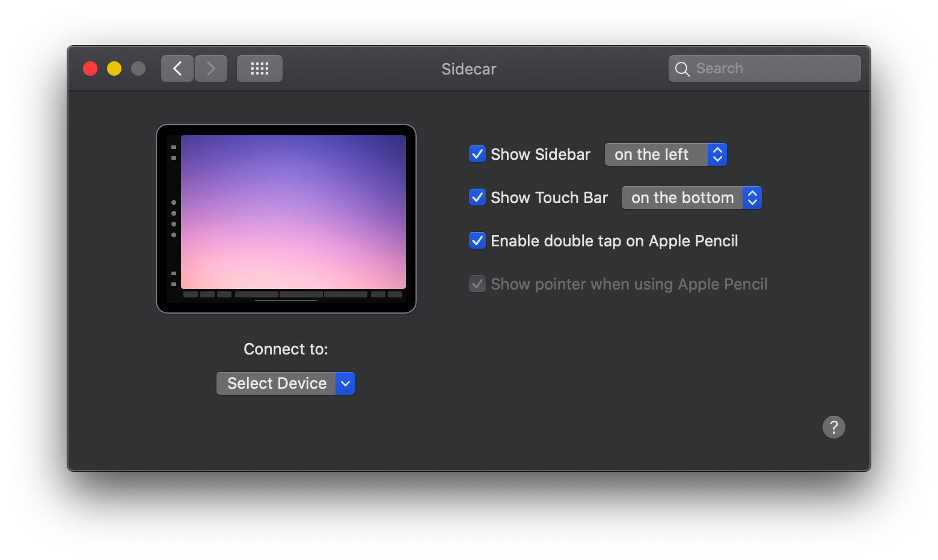
Task: Disable double tap on Apple Pencil
Action: click(477, 241)
